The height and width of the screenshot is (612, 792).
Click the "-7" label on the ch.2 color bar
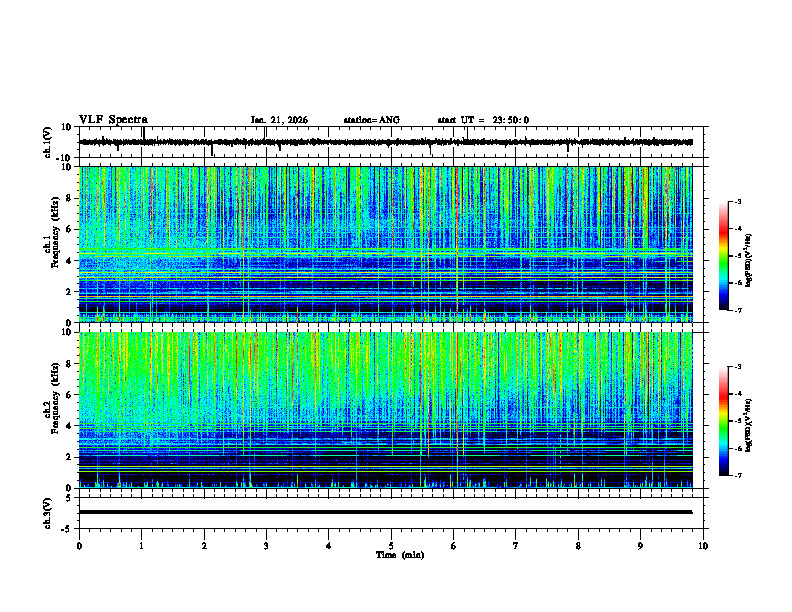pyautogui.click(x=738, y=476)
